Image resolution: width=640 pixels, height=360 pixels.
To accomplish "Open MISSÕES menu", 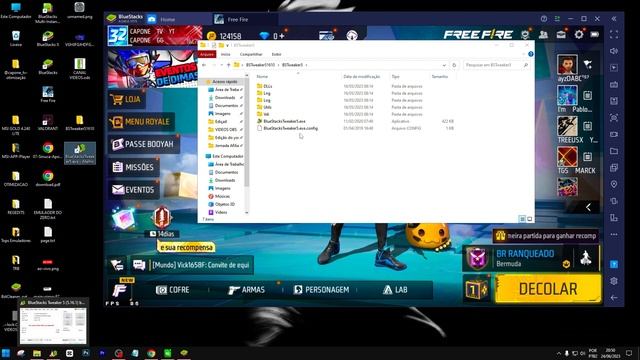I will [x=133, y=167].
